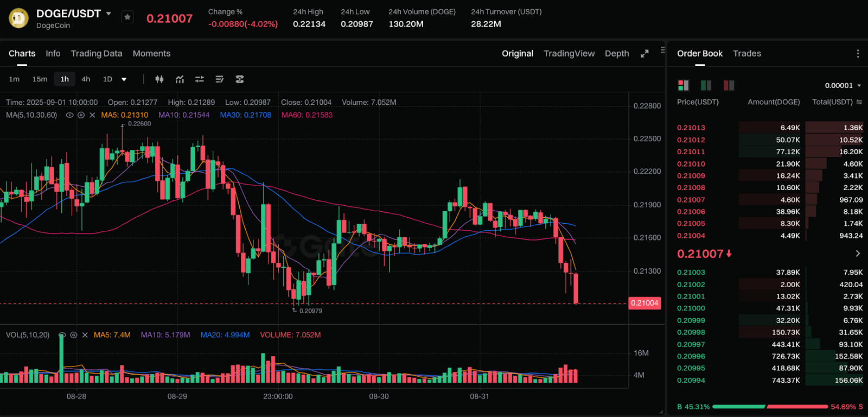
Task: Click the chevron beside mid price 0.21007
Action: [x=858, y=254]
